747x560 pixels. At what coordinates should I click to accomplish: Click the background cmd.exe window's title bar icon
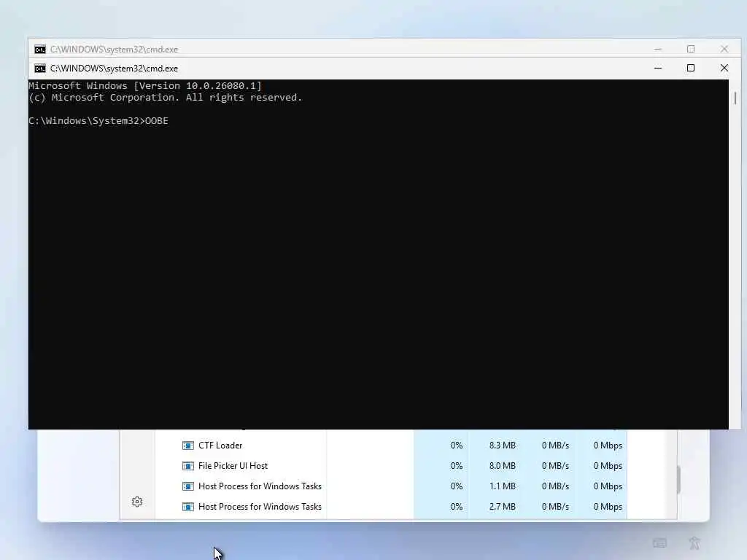40,49
